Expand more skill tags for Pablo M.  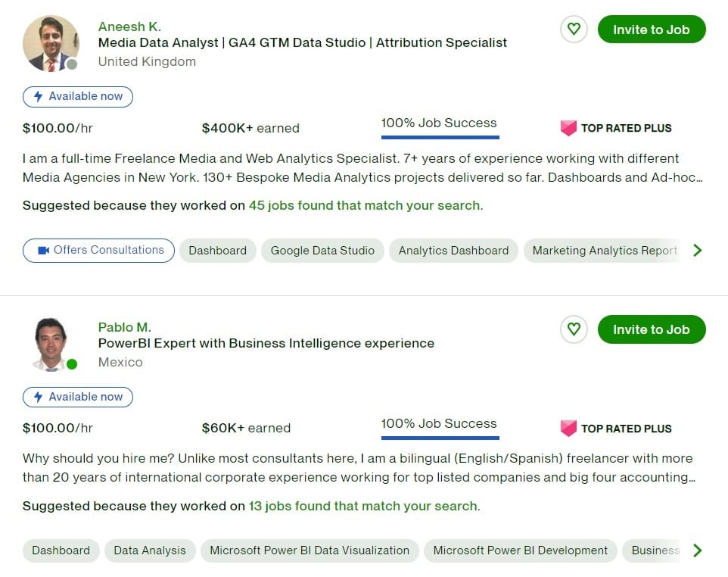click(x=697, y=550)
